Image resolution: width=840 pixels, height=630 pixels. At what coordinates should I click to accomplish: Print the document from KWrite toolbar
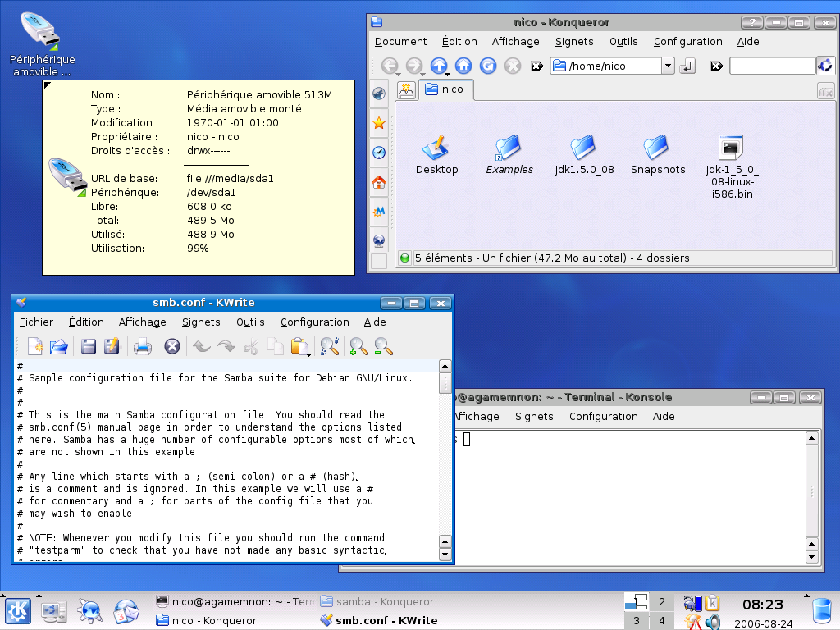pyautogui.click(x=143, y=346)
